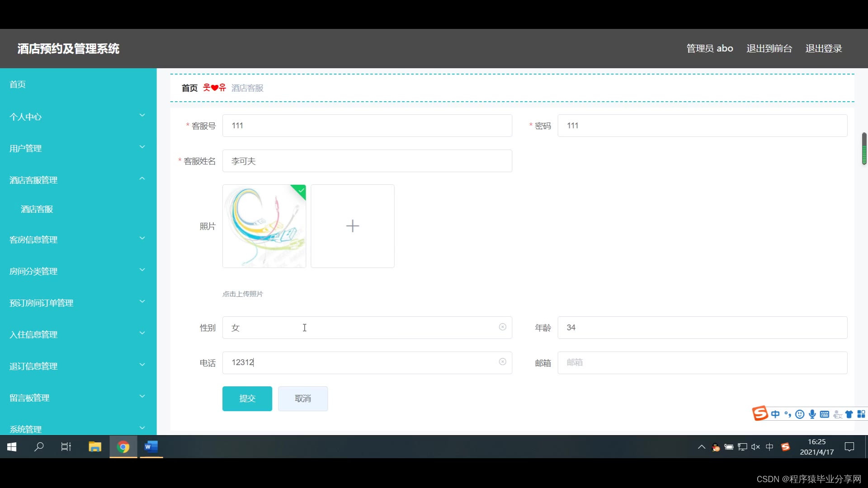The image size is (868, 488).
Task: Open File Explorer from the taskbar
Action: tap(95, 447)
